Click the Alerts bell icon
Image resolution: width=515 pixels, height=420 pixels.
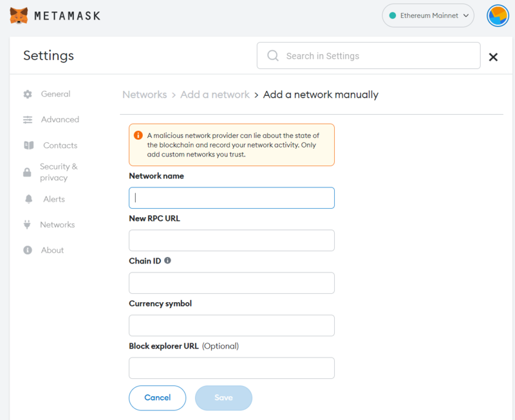click(x=28, y=199)
